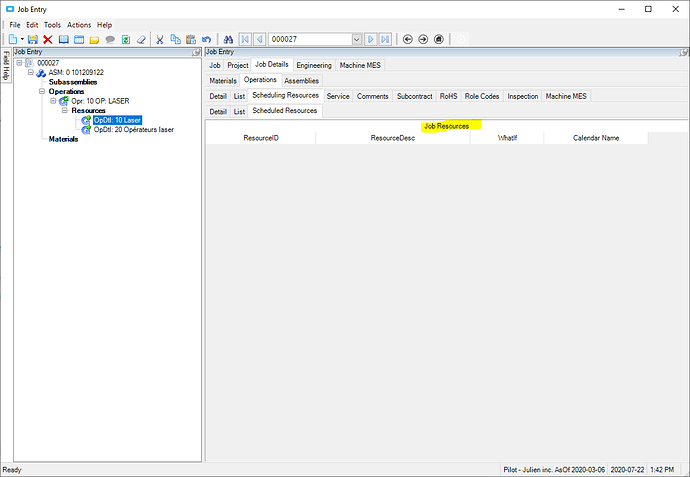690x477 pixels.
Task: Open the Subcontract tab
Action: 415,96
